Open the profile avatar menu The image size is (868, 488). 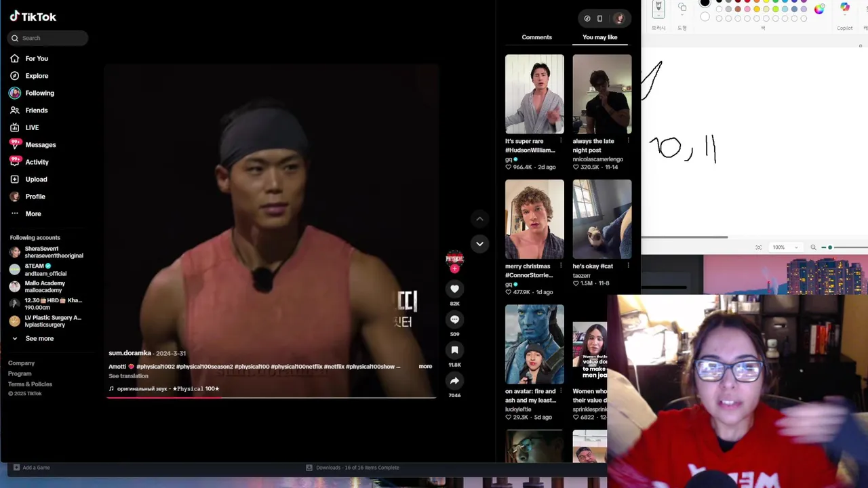(x=618, y=19)
